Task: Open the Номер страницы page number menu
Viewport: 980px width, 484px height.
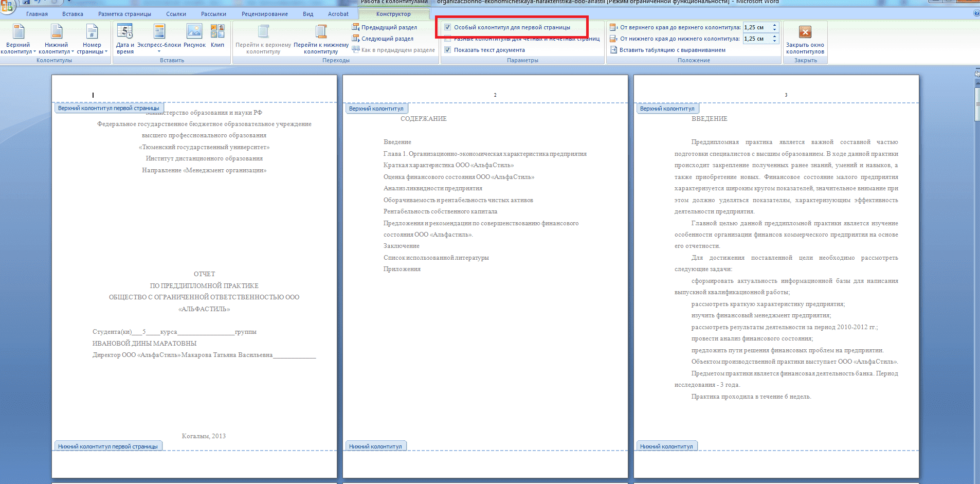Action: (x=92, y=39)
